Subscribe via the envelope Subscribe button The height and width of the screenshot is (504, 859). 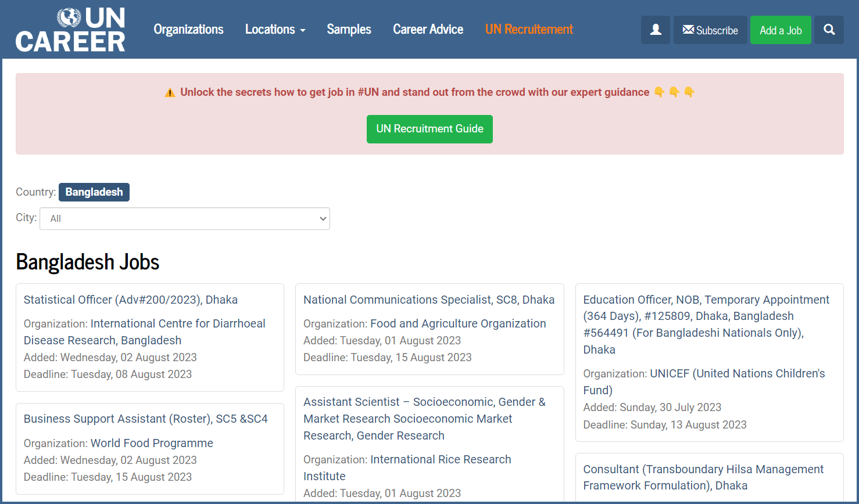(710, 30)
